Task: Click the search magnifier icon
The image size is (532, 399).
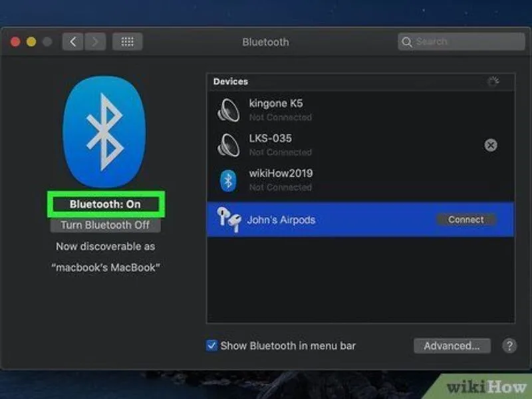Action: [x=406, y=42]
